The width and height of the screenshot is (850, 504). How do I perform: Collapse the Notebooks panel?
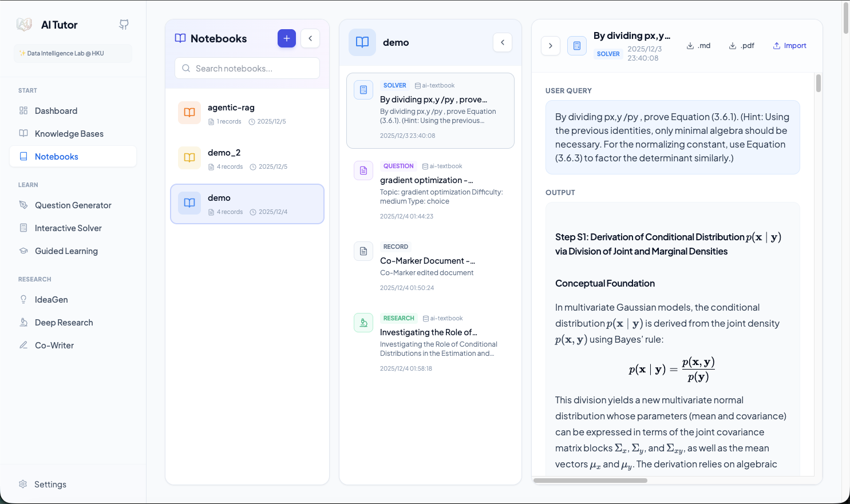point(310,38)
